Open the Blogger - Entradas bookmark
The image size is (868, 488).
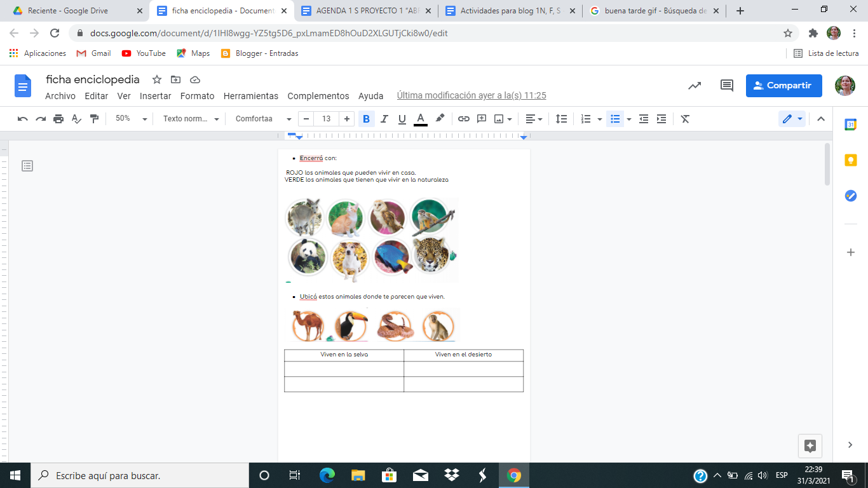[x=260, y=53]
